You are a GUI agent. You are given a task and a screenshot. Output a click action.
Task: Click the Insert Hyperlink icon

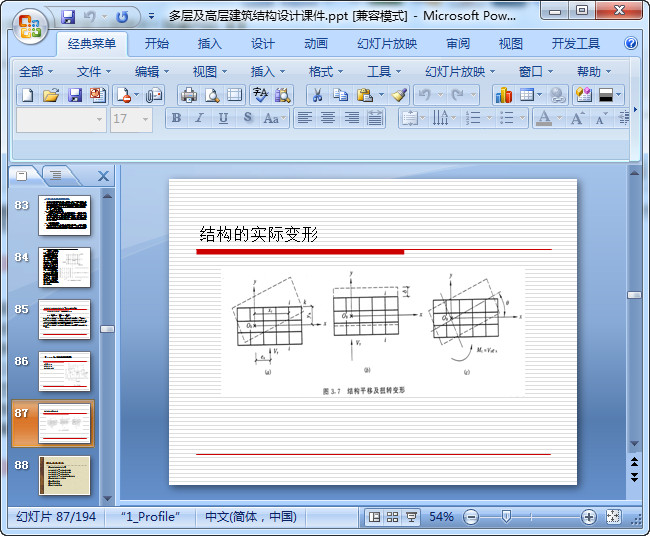coord(558,95)
